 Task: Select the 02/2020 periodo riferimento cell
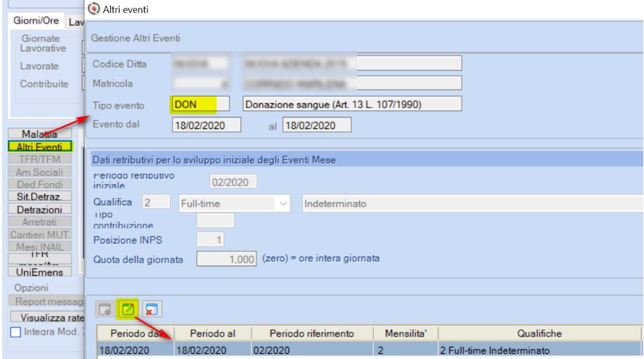pos(312,350)
